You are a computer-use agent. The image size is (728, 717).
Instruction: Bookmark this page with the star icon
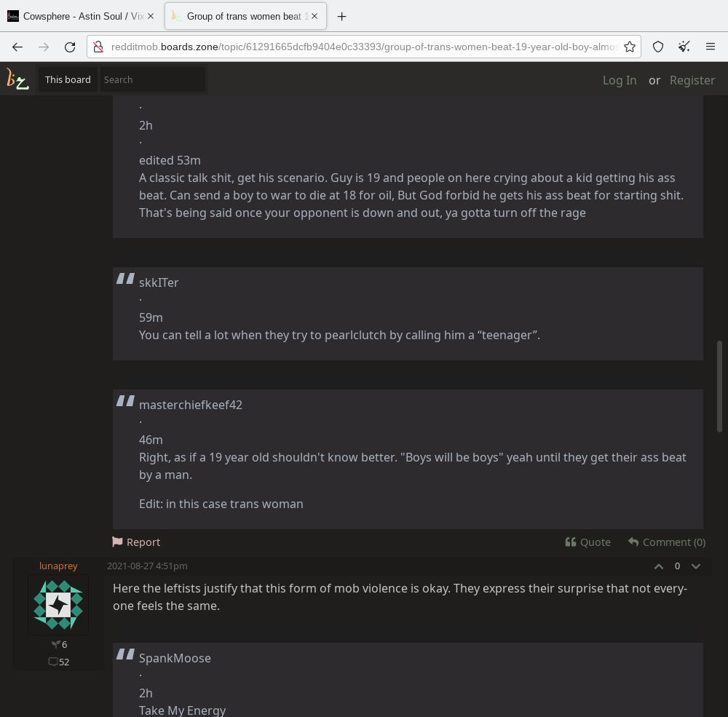pos(630,47)
